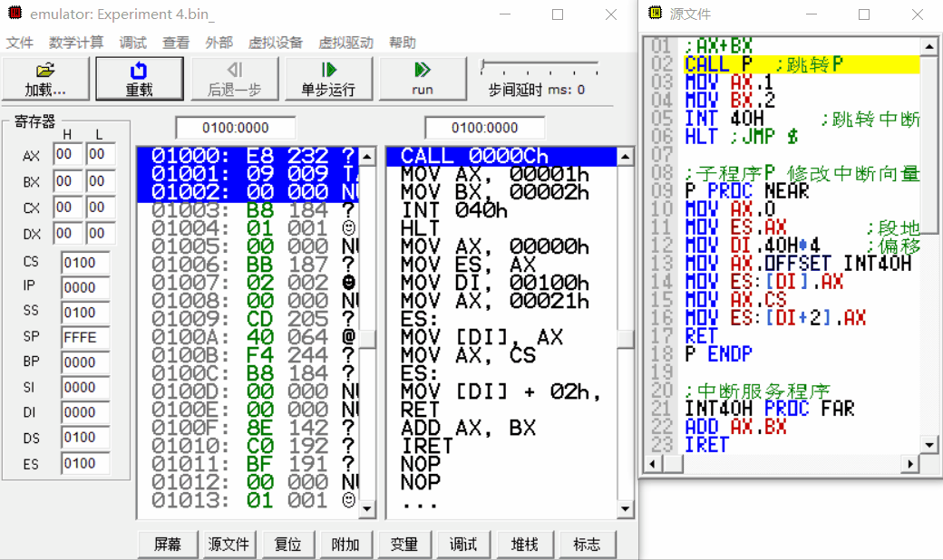Open the 调试 menu in menu bar
The height and width of the screenshot is (560, 943).
point(132,43)
